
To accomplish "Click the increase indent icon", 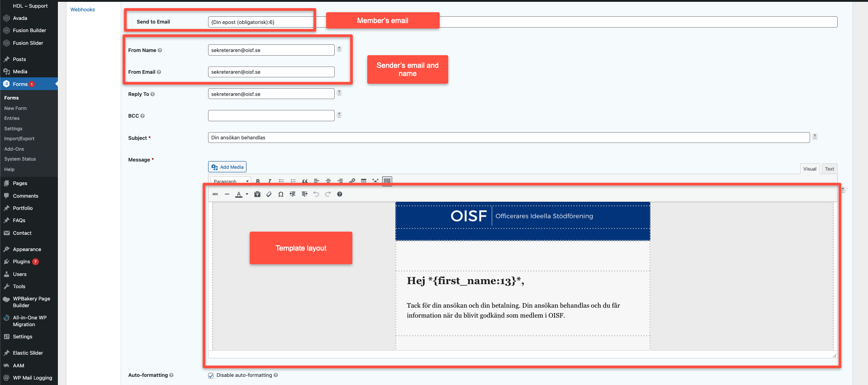I will coord(304,194).
